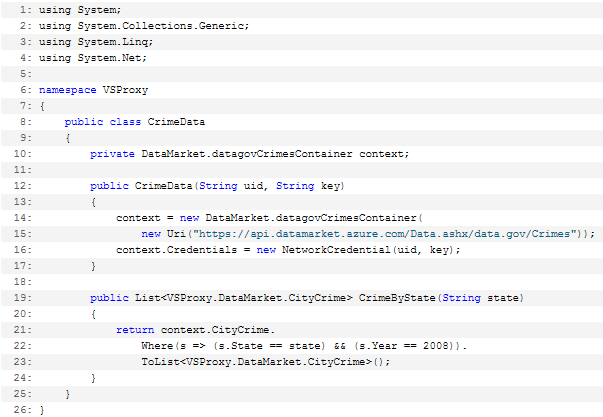Click 'using System;' on line 1
Image resolution: width=603 pixels, height=417 pixels.
[80, 10]
